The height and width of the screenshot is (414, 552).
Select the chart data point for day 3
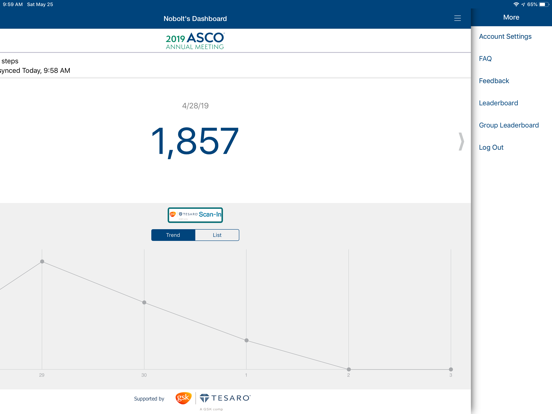pos(451,369)
